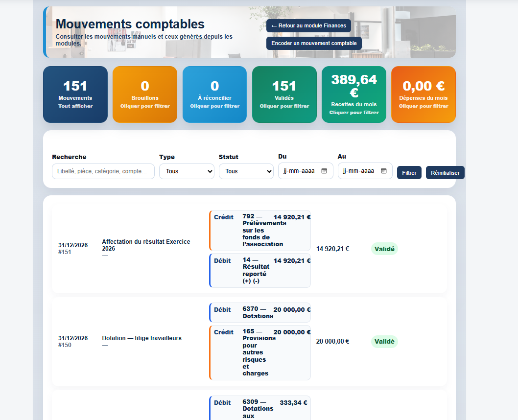Click Mouvements comptables page heading
Viewport: 518px width, 420px height.
coord(130,24)
